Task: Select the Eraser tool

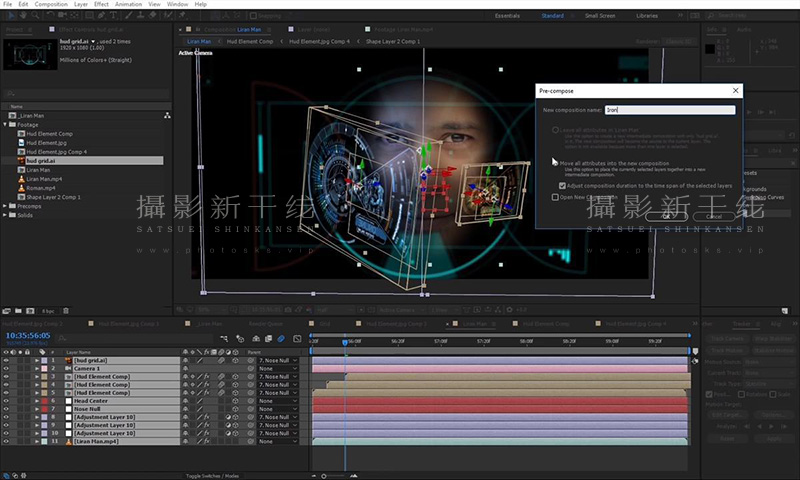Action: coord(153,15)
